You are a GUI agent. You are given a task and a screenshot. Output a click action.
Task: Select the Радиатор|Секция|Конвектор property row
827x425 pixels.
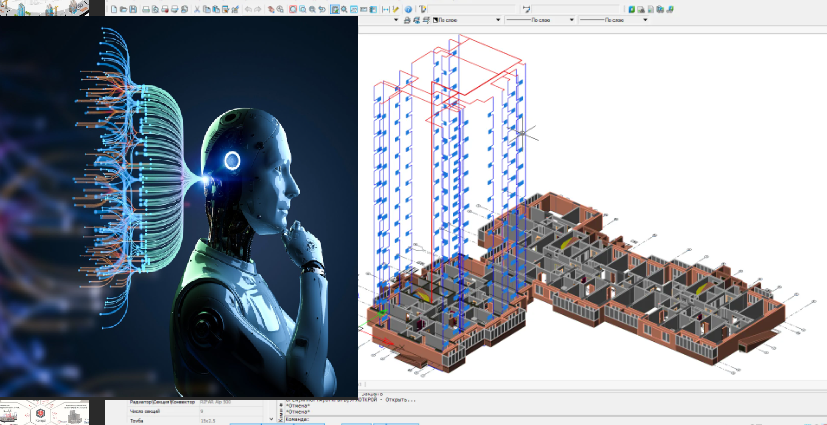[195, 402]
